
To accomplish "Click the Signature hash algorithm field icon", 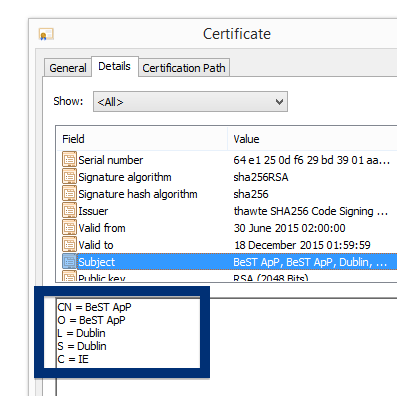I will (69, 194).
